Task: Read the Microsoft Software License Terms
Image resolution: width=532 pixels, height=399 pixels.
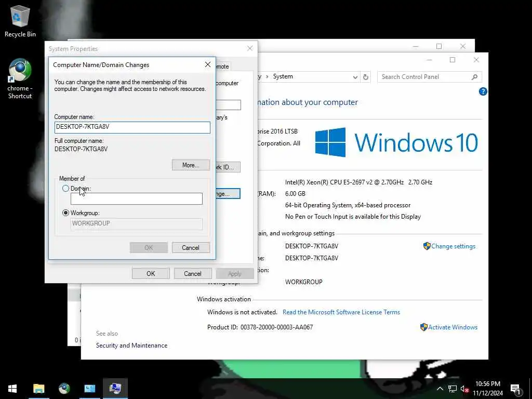Action: [341, 312]
